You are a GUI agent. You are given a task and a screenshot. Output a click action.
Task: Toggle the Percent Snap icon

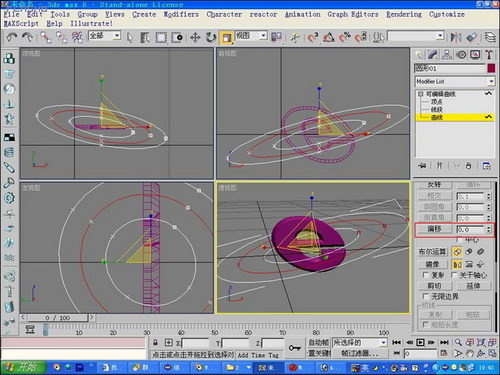[x=345, y=37]
